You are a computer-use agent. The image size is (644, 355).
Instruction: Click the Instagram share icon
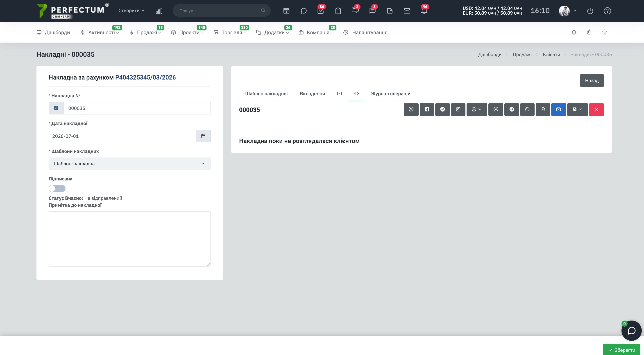tap(458, 109)
